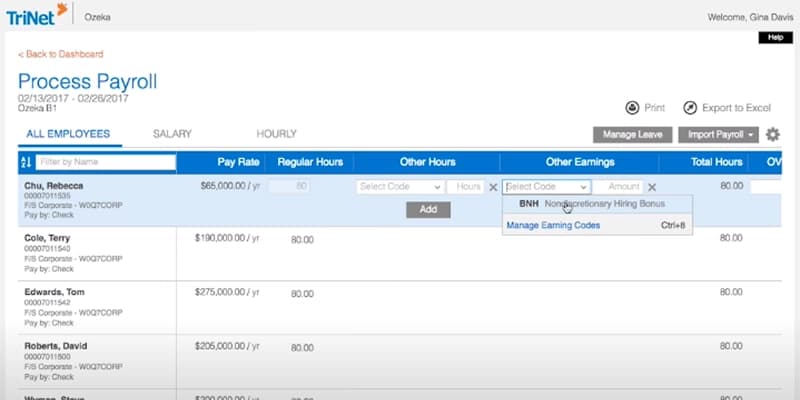Image resolution: width=800 pixels, height=400 pixels.
Task: Select employee name Cole, Terry
Action: point(47,238)
